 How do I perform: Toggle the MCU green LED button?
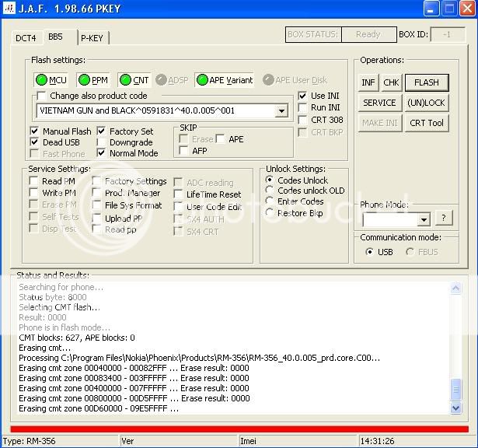pyautogui.click(x=41, y=79)
